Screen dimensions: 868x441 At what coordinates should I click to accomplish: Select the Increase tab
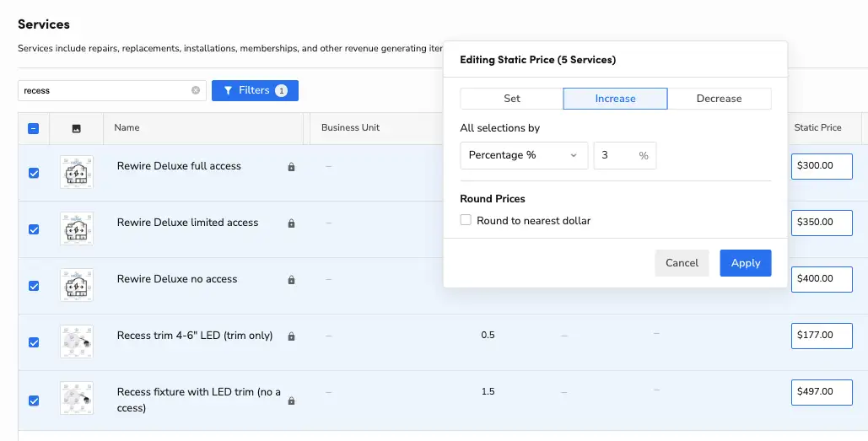[x=615, y=99]
